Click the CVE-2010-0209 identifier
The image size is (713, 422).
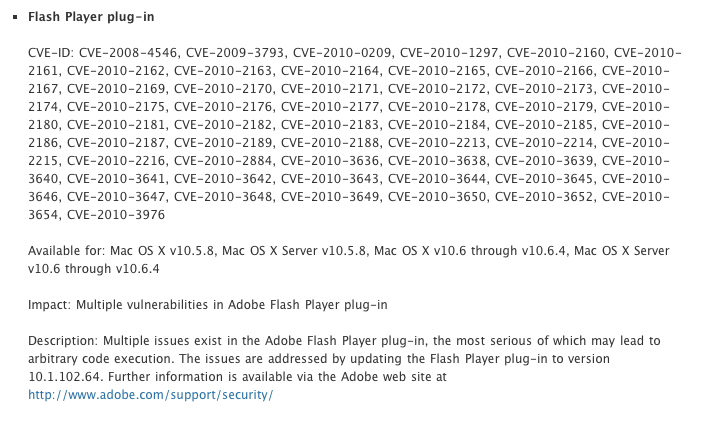342,51
